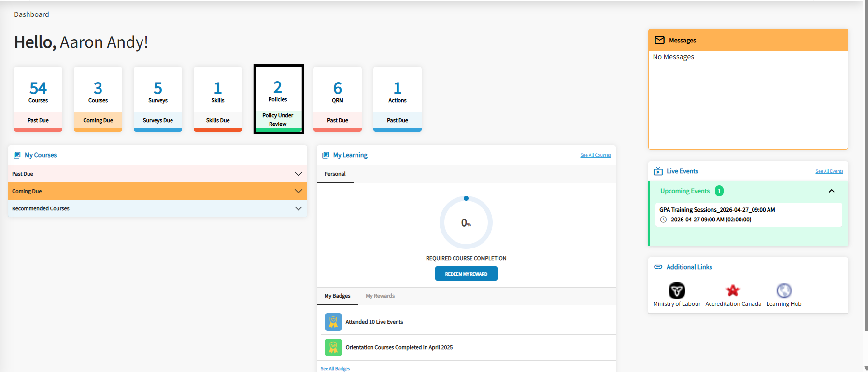Click the required course completion progress circle
Image resolution: width=868 pixels, height=372 pixels.
click(x=466, y=222)
